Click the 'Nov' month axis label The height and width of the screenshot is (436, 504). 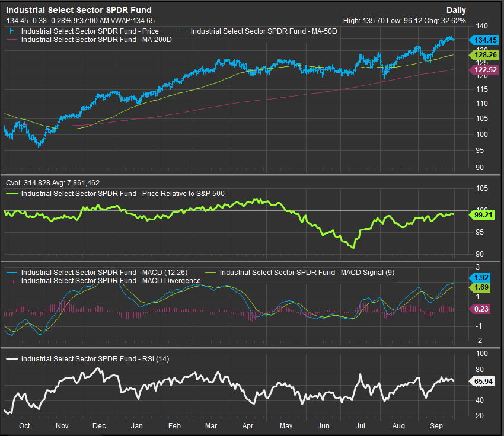click(x=62, y=426)
